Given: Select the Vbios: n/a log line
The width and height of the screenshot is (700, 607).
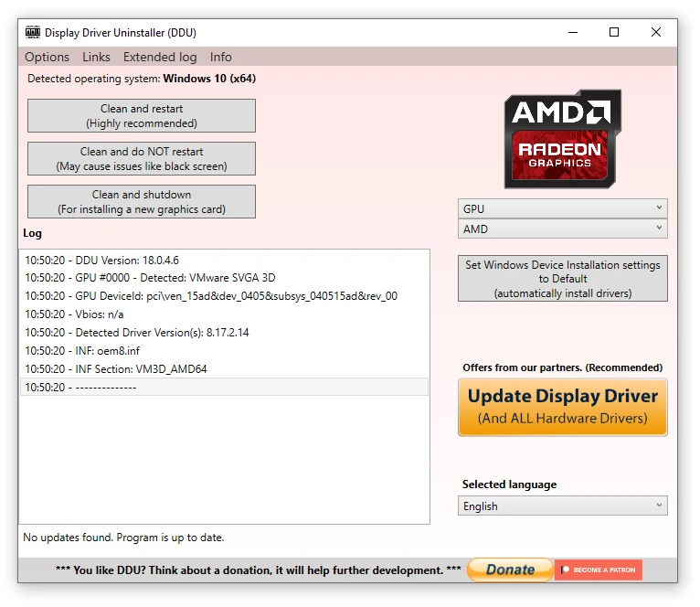Looking at the screenshot, I should point(224,314).
